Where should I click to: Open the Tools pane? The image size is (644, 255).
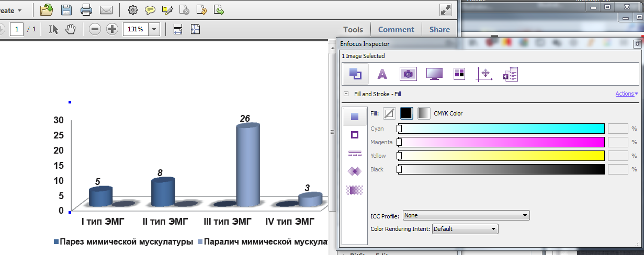pos(353,30)
